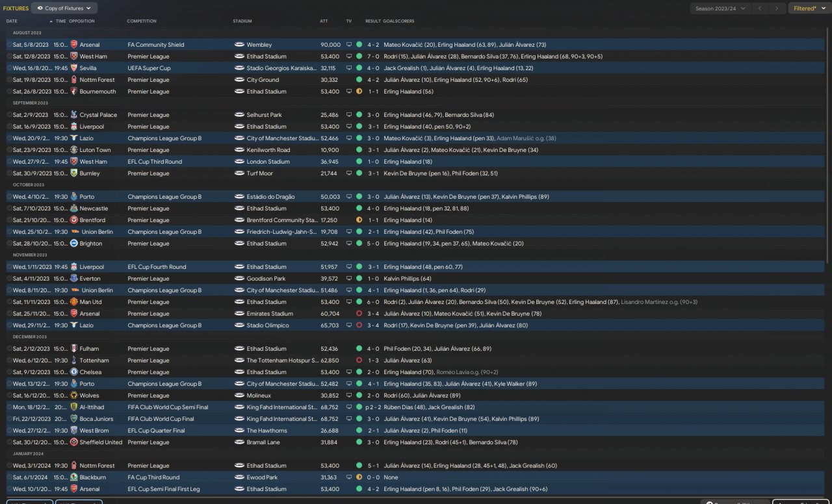The width and height of the screenshot is (832, 504).
Task: Click the orange draw indicator in the Bournemouth row
Action: tap(359, 92)
